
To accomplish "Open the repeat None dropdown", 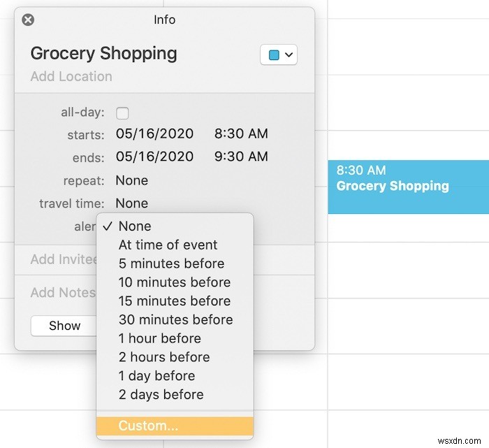I will click(132, 180).
